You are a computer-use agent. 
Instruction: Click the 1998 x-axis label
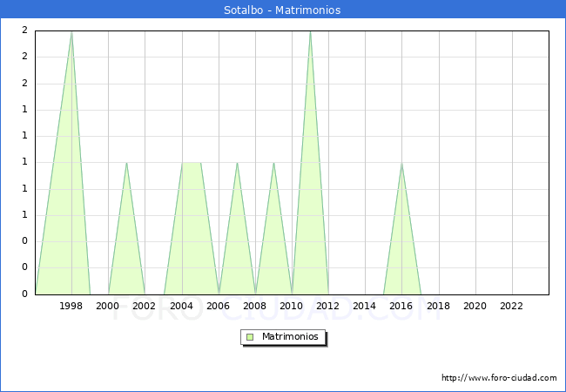(71, 306)
